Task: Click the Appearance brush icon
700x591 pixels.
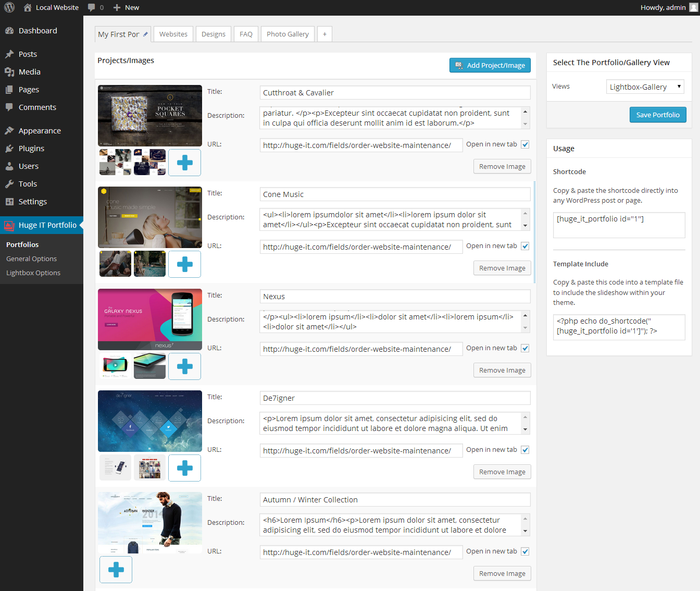Action: tap(9, 131)
